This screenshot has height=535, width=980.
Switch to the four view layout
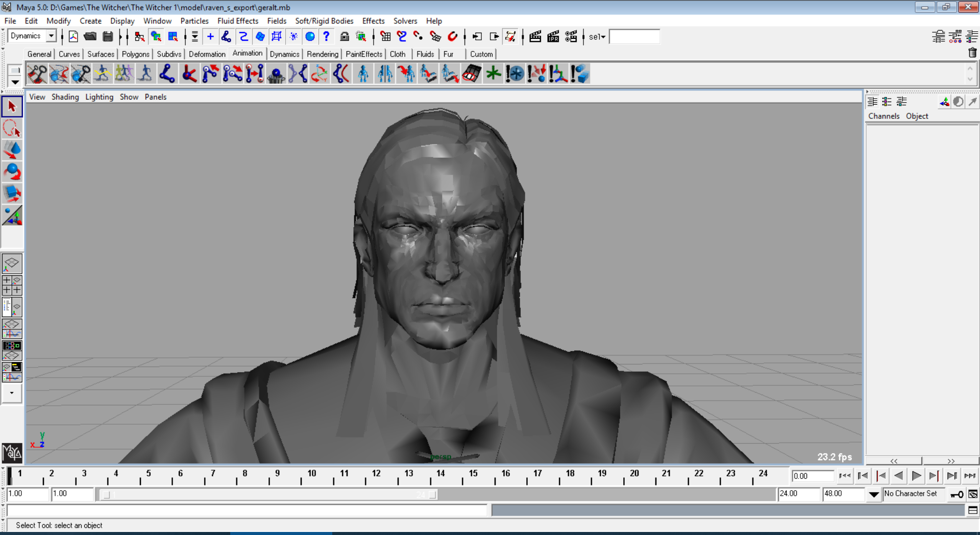(12, 285)
